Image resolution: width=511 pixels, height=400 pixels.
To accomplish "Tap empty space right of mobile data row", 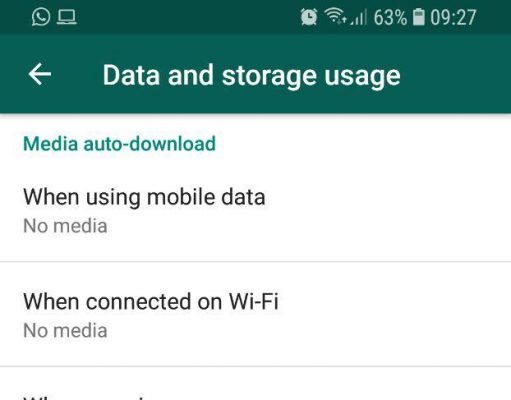I will tap(387, 210).
